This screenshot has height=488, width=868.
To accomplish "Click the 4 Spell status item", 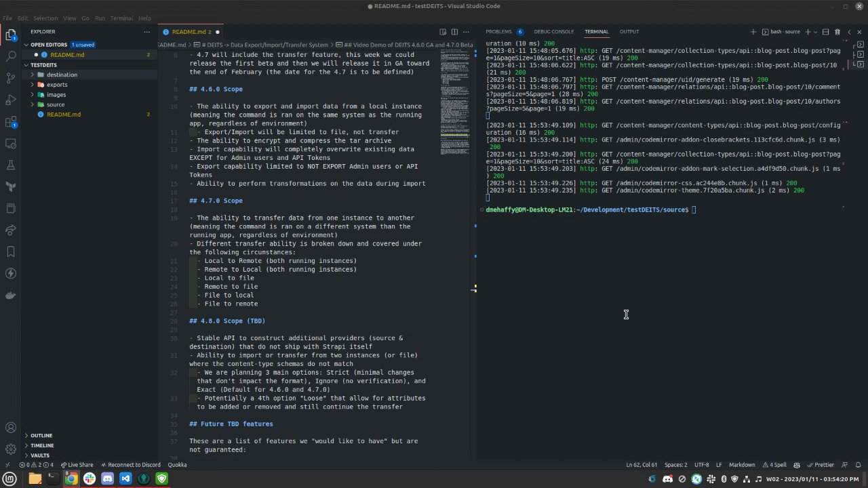I will (774, 465).
